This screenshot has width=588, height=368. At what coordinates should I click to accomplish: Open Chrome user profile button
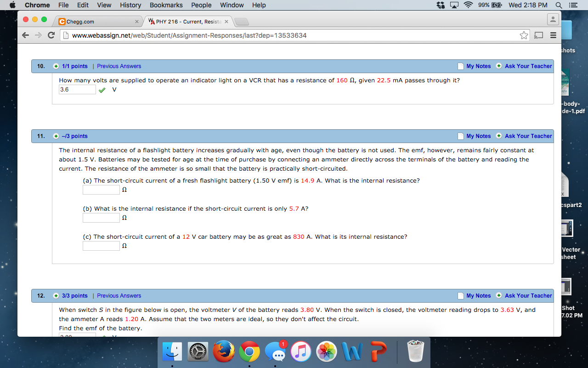coord(553,20)
